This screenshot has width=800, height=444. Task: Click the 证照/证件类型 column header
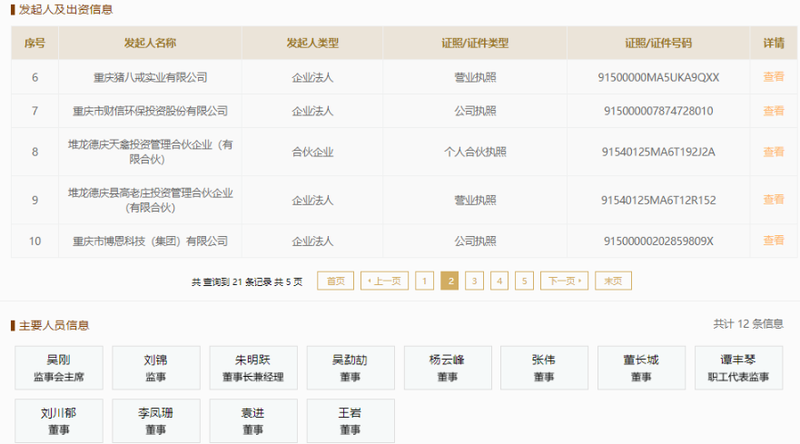pos(475,43)
